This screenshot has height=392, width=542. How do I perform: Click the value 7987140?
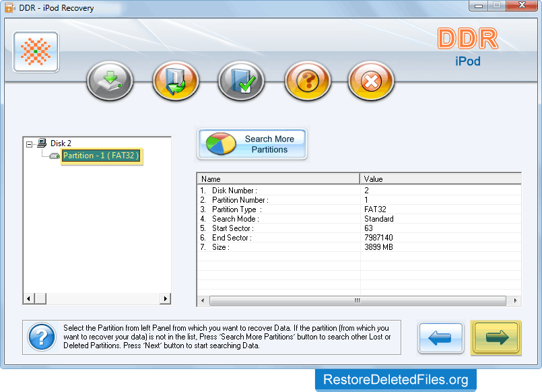pyautogui.click(x=378, y=238)
